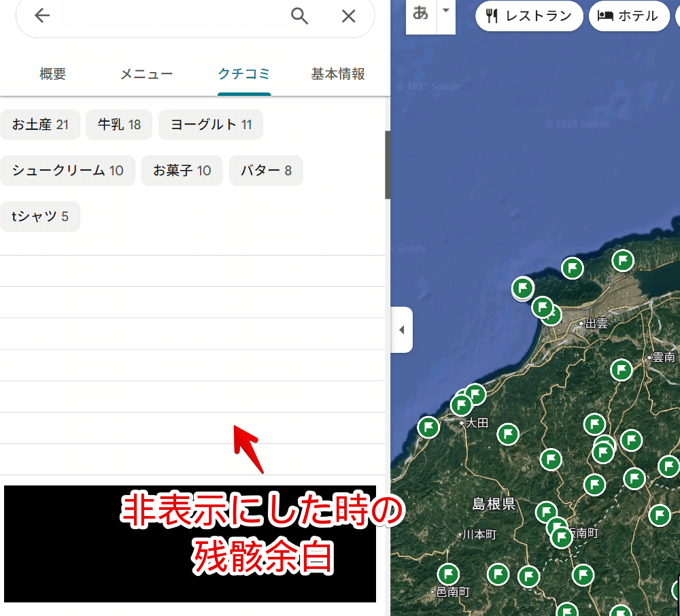Click the 雲南 city label
680x616 pixels.
coord(664,357)
